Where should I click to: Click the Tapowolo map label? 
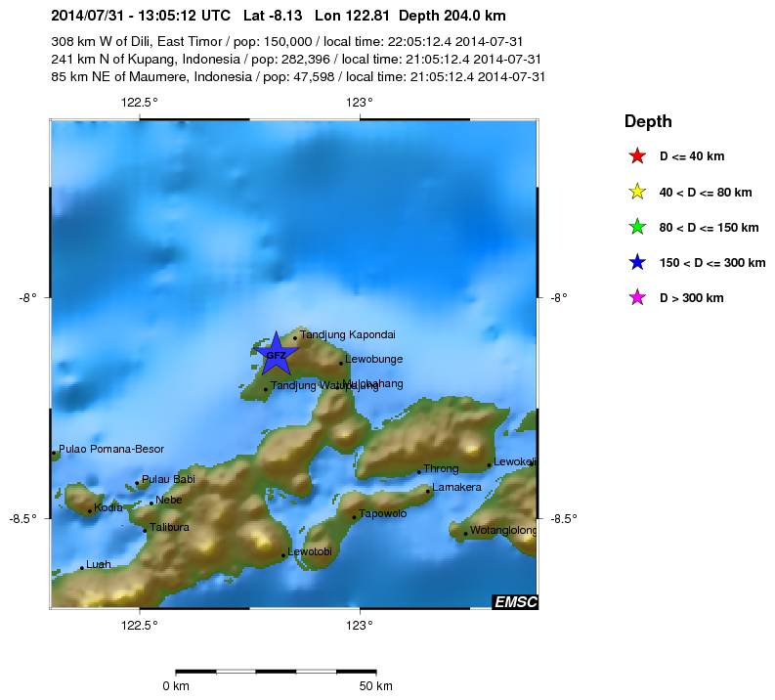point(382,513)
